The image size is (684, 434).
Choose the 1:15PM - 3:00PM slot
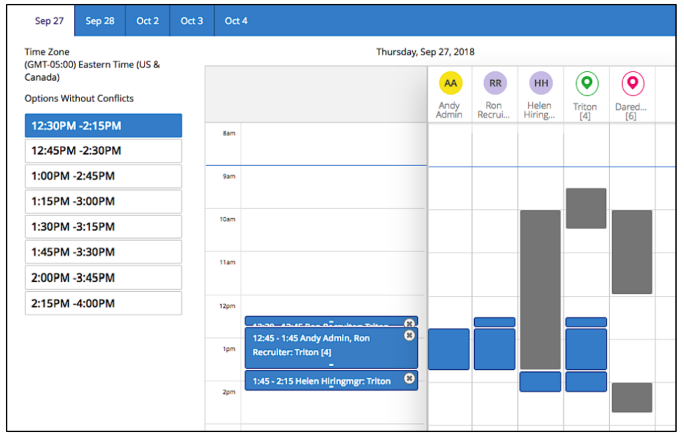(103, 202)
